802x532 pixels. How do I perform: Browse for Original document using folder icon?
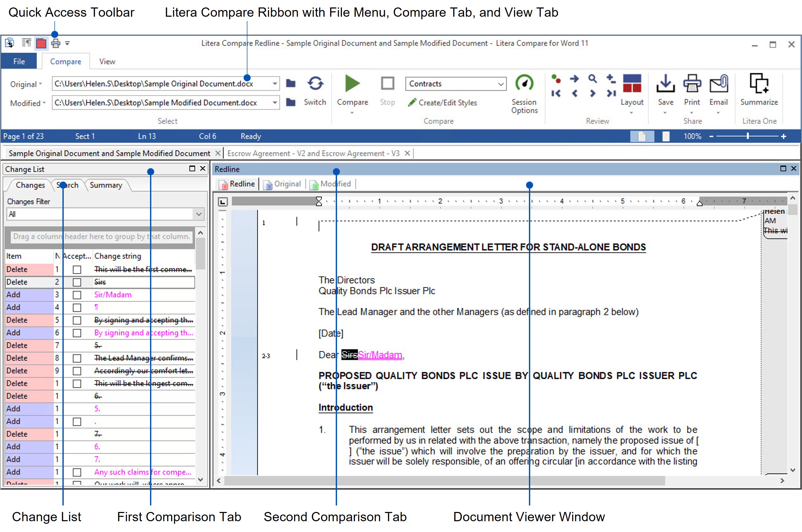coord(291,83)
